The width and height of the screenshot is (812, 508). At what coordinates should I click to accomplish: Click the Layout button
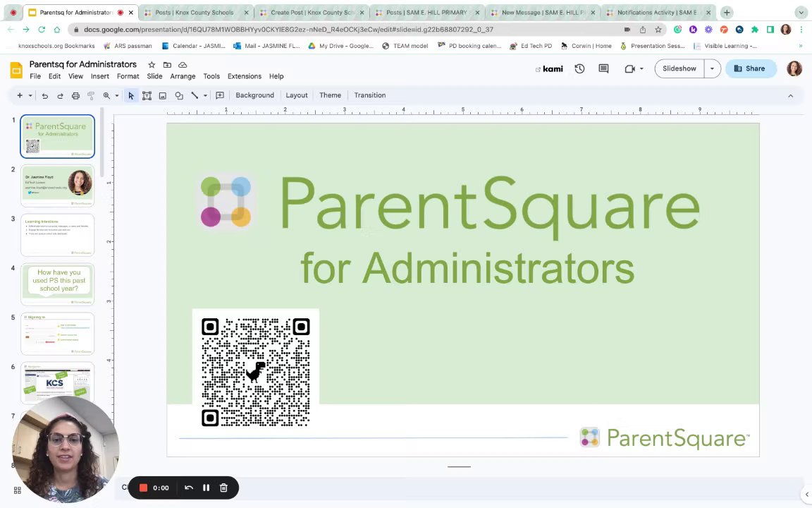[x=297, y=95]
